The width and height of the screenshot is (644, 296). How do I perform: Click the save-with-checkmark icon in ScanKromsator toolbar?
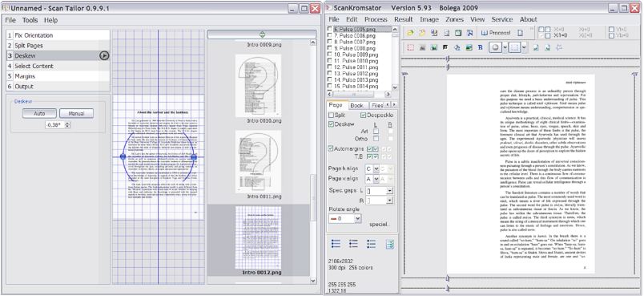pos(434,33)
